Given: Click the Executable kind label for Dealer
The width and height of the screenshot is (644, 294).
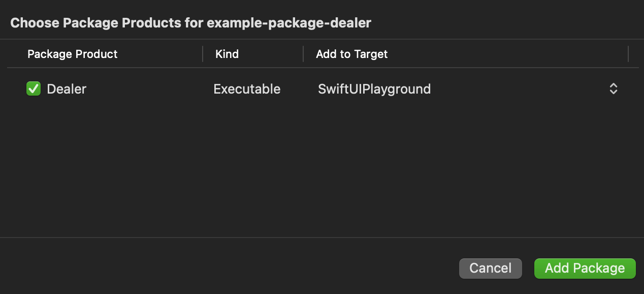Looking at the screenshot, I should pyautogui.click(x=247, y=89).
